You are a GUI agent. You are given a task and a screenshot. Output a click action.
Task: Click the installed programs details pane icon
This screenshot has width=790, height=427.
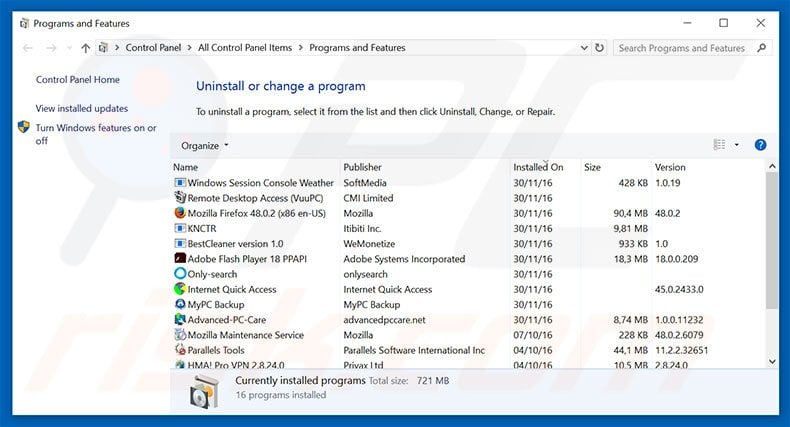point(204,392)
